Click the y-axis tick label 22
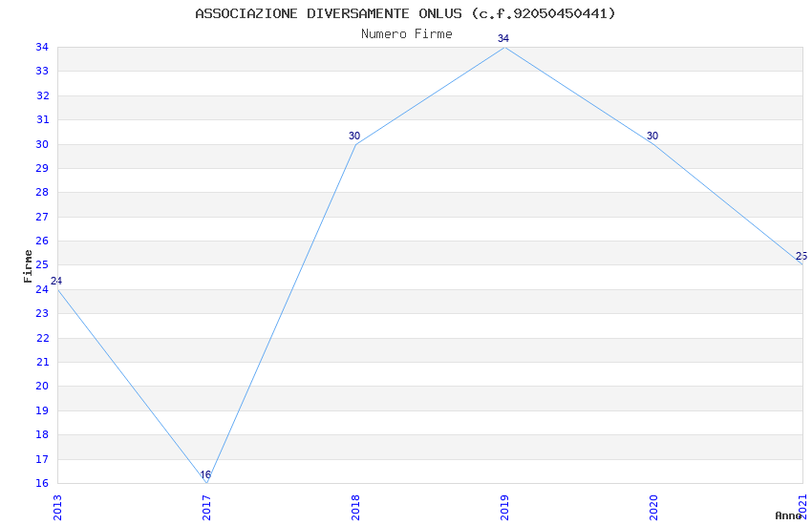This screenshot has height=525, width=812. pos(42,338)
